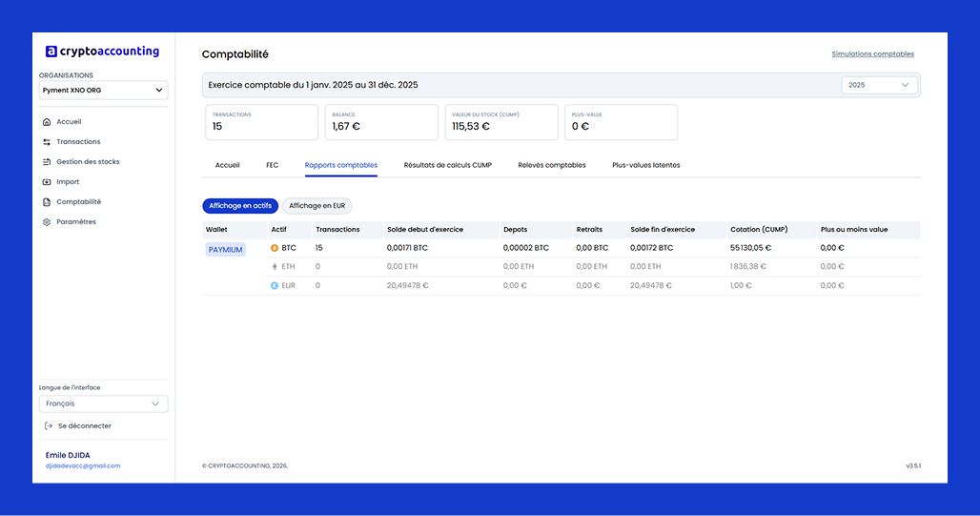Click the 1 836,38 € ETH quotation cell
980x516 pixels.
[748, 266]
